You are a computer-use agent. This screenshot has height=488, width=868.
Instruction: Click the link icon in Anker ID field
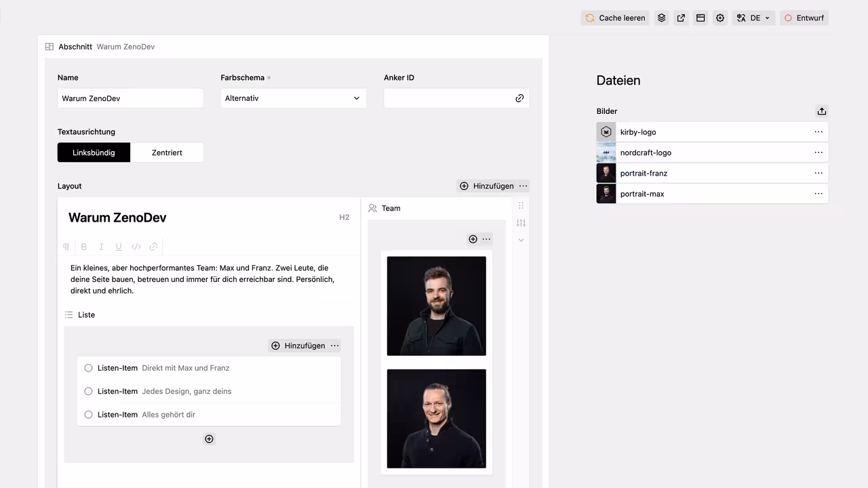[519, 98]
